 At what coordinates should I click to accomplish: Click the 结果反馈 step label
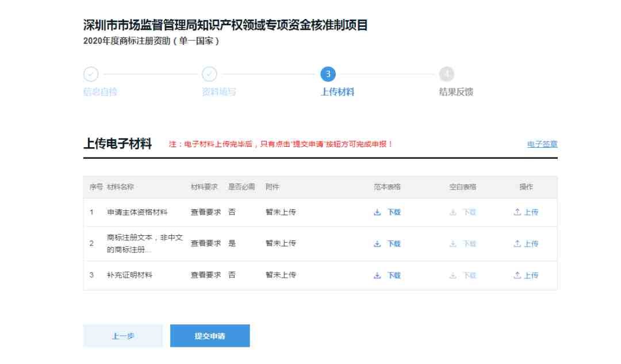[456, 92]
